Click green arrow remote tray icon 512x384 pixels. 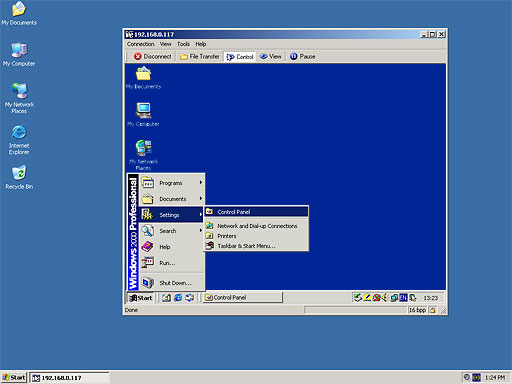(x=358, y=297)
